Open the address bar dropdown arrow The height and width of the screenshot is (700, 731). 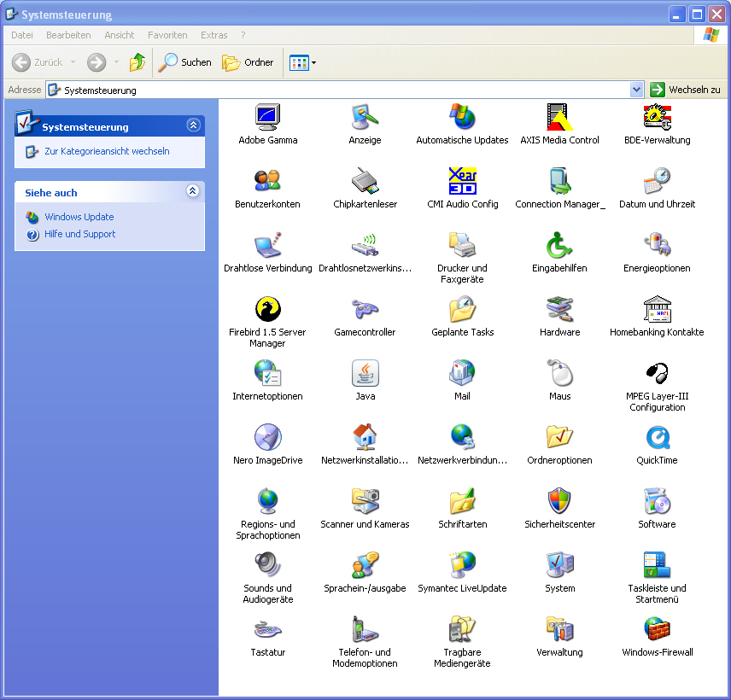pyautogui.click(x=636, y=90)
